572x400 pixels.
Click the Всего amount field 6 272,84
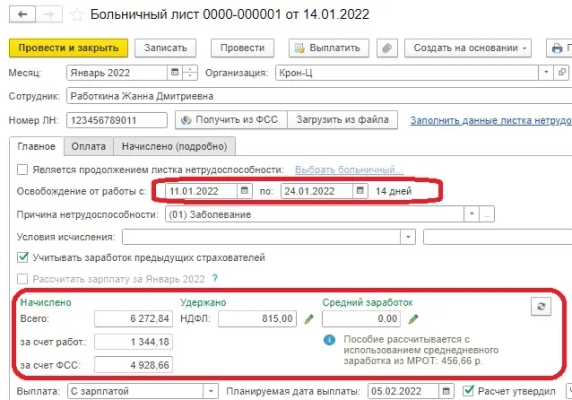134,319
